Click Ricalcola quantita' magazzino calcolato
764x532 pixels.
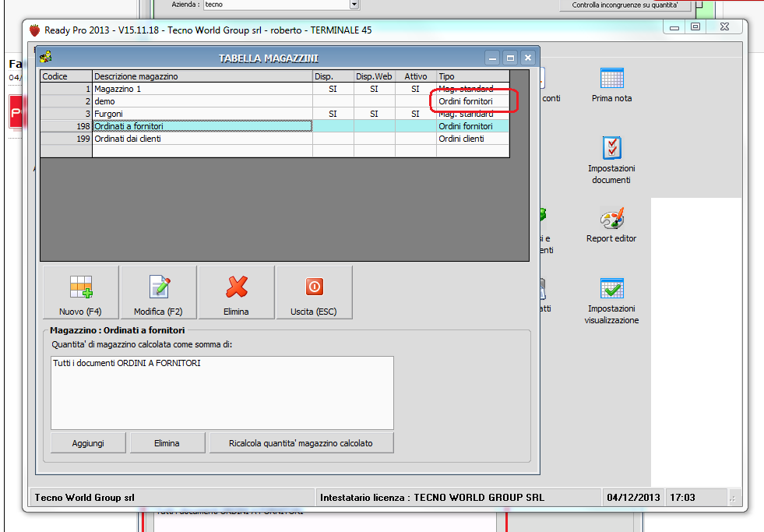[x=301, y=443]
